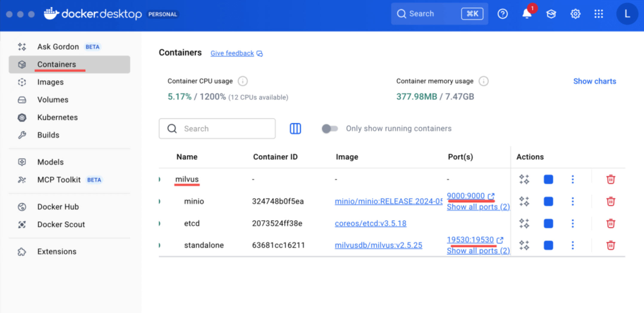The image size is (644, 313).
Task: Select the etcd container name
Action: (x=192, y=223)
